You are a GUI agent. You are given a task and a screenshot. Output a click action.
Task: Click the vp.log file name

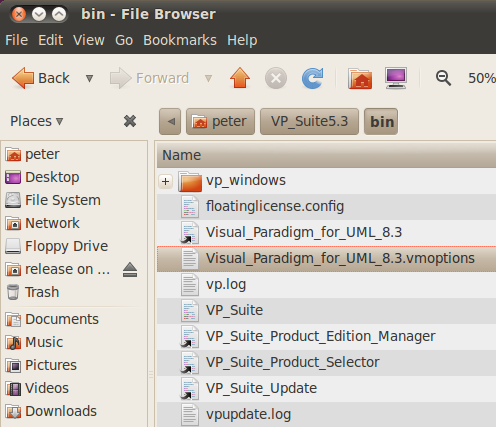(226, 285)
